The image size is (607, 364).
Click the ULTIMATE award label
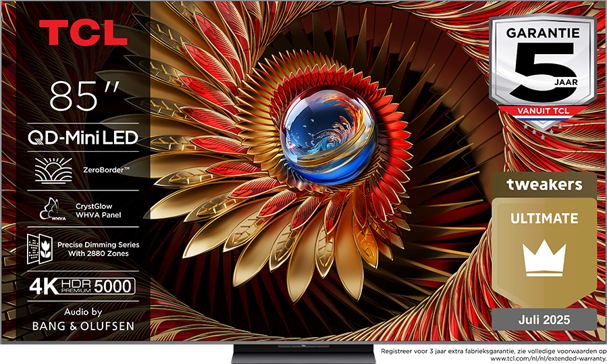pyautogui.click(x=544, y=218)
